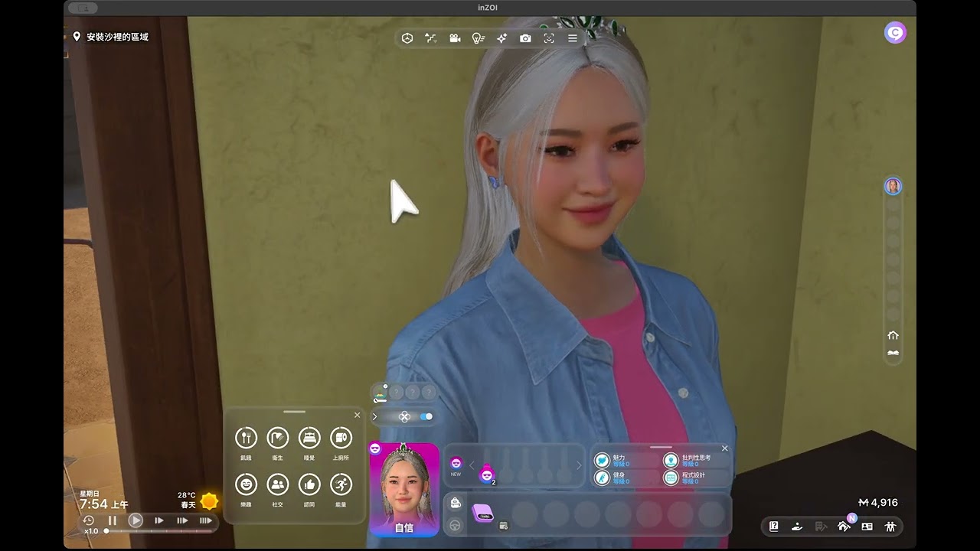This screenshot has height=551, width=980.
Task: Set game to double fast-forward speed
Action: pyautogui.click(x=159, y=520)
